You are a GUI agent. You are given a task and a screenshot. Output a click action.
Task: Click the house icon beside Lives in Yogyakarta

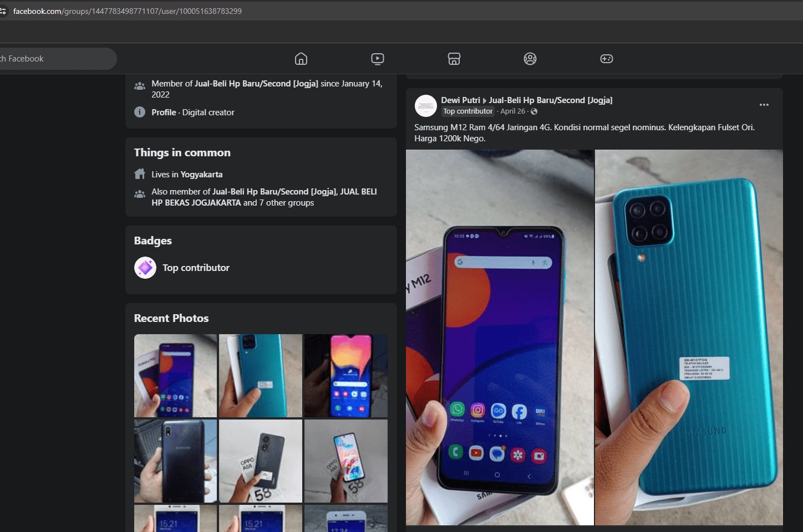coord(140,174)
